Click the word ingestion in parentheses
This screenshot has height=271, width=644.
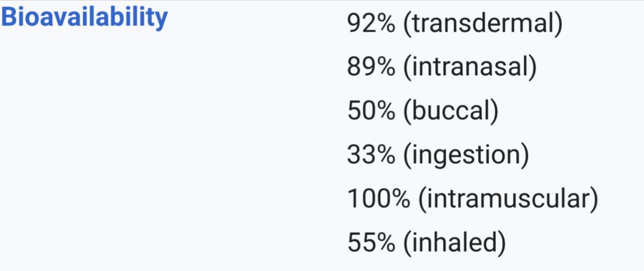click(x=466, y=156)
